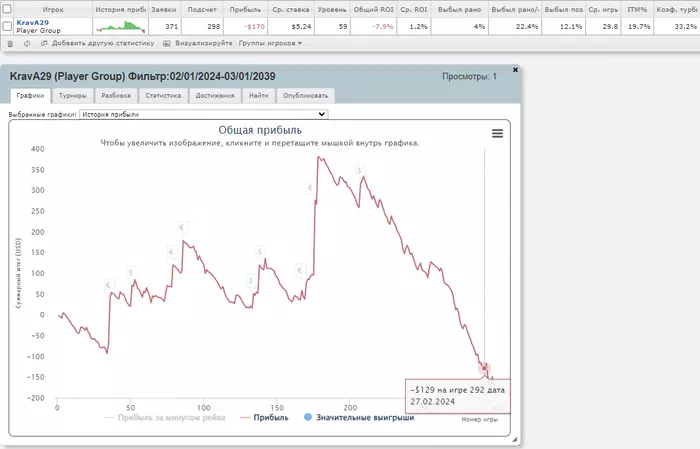
Task: Click the История прибыли column header
Action: (x=121, y=9)
